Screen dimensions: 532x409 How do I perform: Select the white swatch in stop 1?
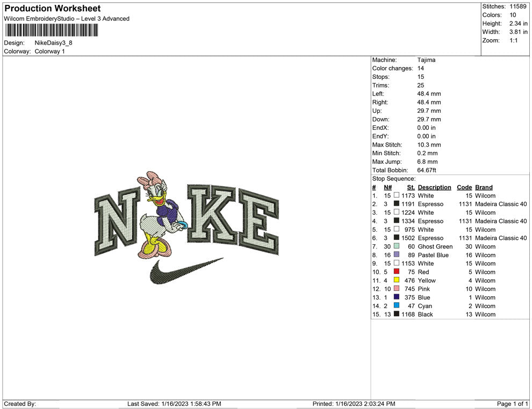(x=396, y=195)
